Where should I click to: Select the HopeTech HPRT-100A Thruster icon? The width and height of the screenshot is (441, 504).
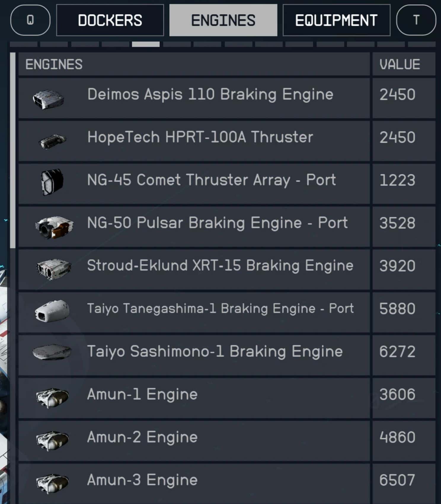pos(52,141)
